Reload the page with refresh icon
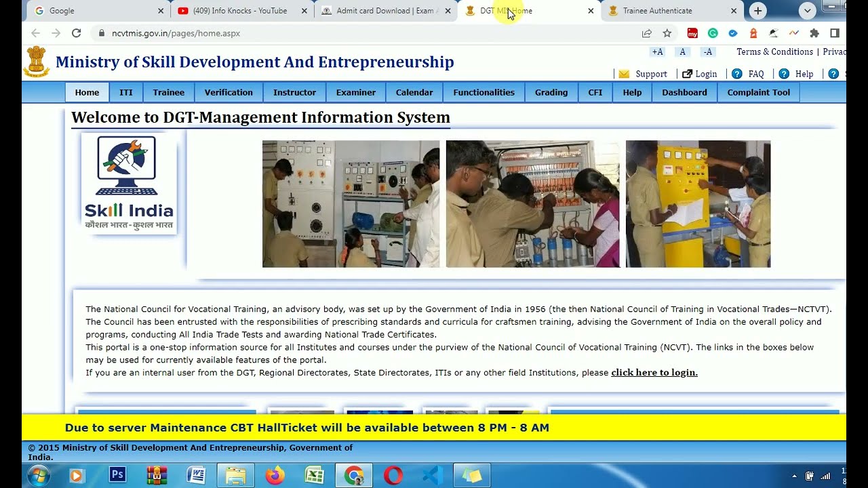This screenshot has height=488, width=868. click(77, 33)
